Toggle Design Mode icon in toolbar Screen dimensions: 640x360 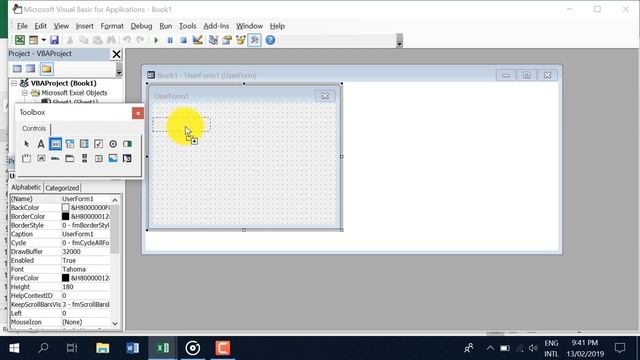[198, 40]
